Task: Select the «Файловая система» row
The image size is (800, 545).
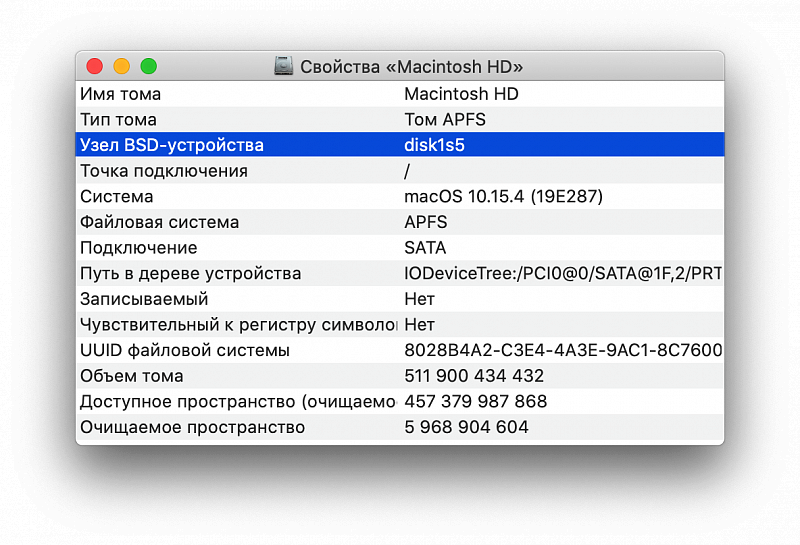Action: (159, 222)
